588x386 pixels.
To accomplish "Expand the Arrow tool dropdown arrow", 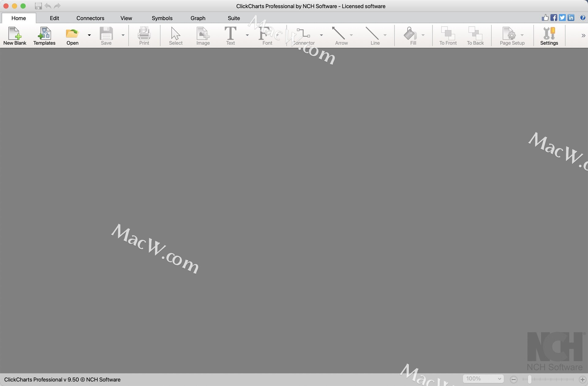I will point(351,35).
